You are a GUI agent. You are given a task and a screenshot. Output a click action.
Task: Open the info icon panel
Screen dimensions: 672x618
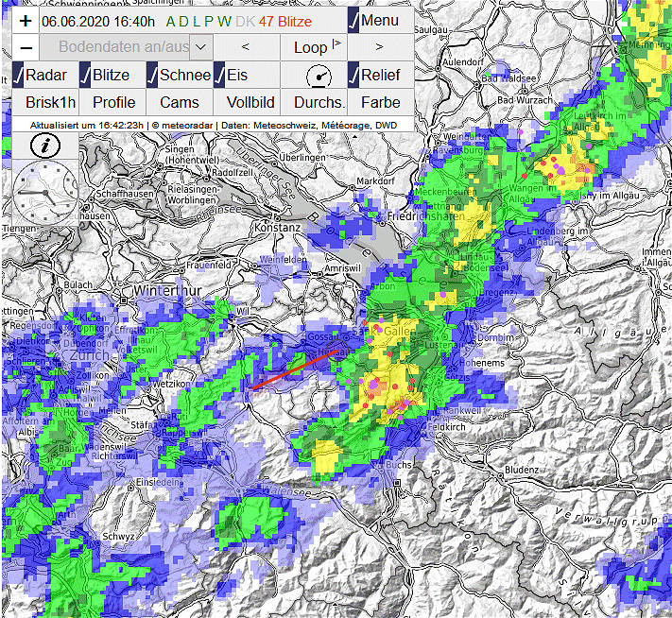click(x=45, y=146)
